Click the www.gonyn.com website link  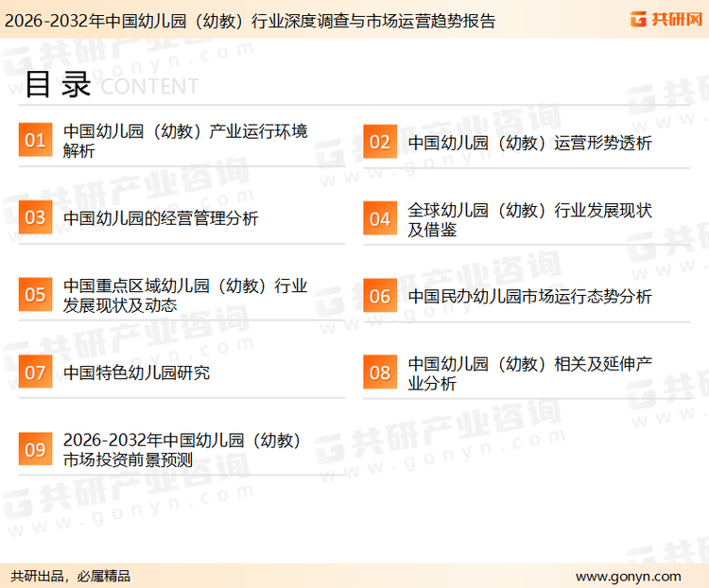coord(628,576)
